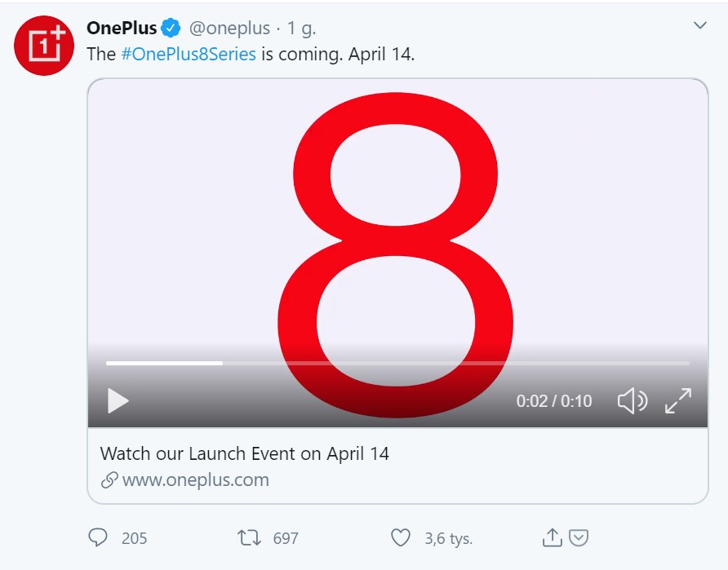Open the @oneplus handle profile

pos(229,29)
